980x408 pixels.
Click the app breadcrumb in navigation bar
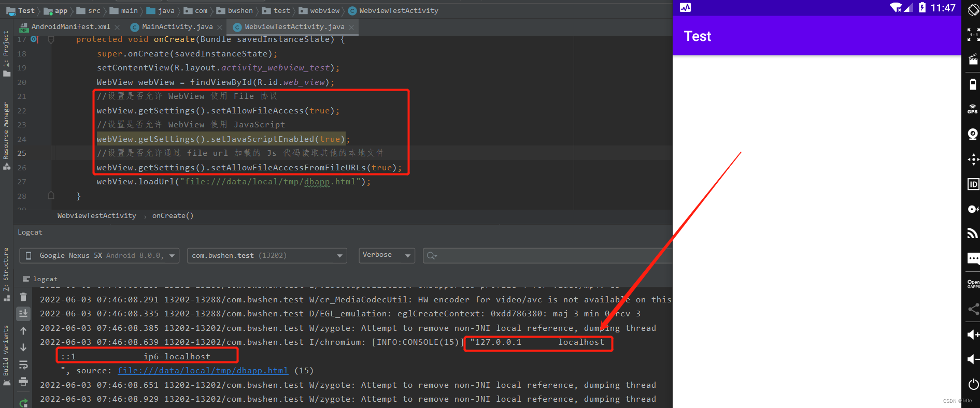[56, 10]
